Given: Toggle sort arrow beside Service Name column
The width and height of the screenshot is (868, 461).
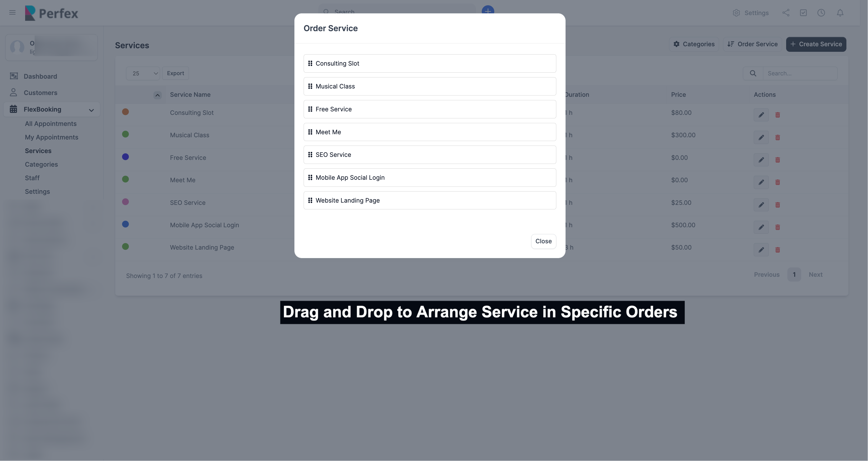Looking at the screenshot, I should tap(157, 95).
